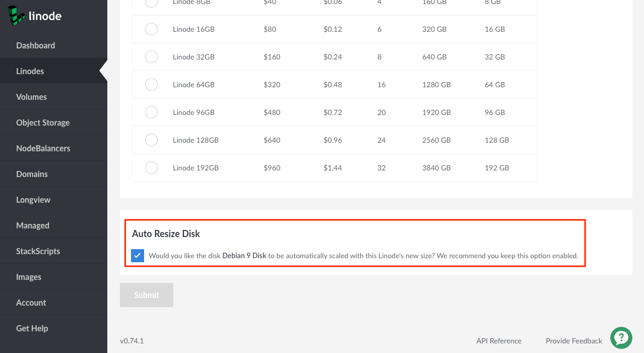The height and width of the screenshot is (353, 644).
Task: Select the Linode 32GB plan radio button
Action: [151, 57]
